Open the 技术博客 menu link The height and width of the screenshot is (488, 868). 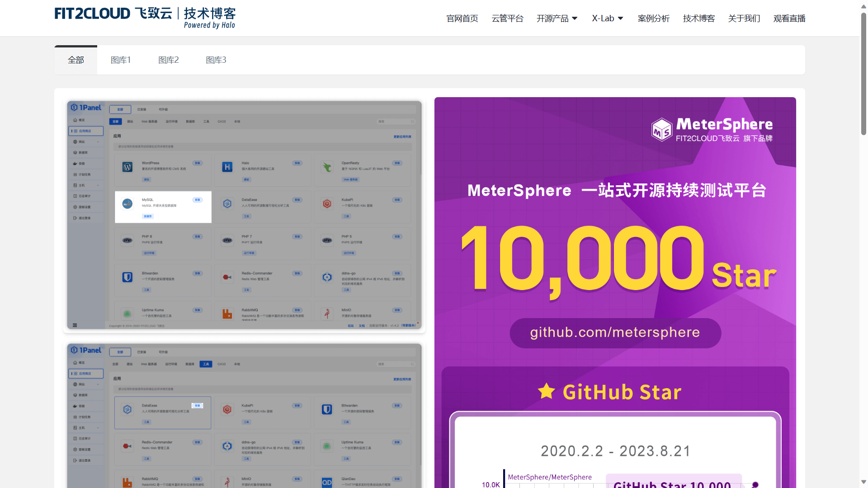[x=698, y=19]
